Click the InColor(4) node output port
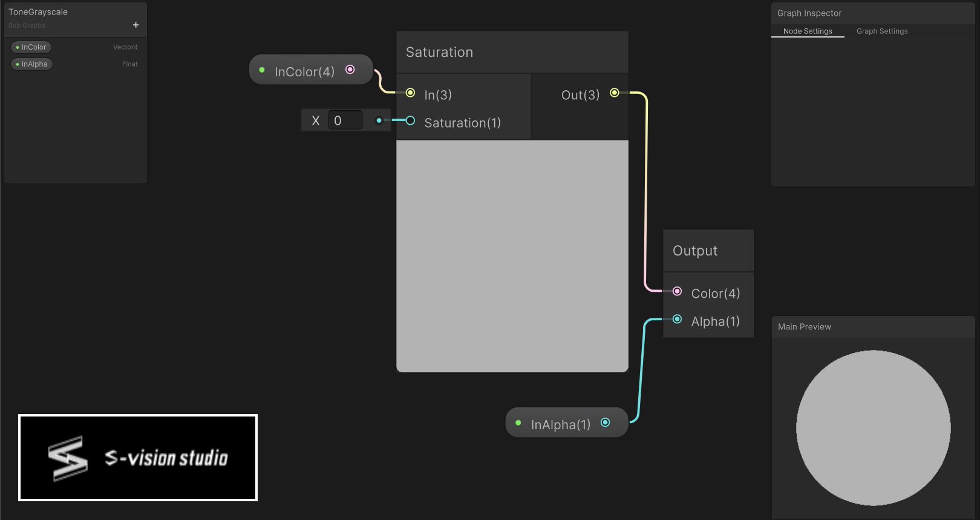Screen dimensions: 980x520 click(x=350, y=70)
